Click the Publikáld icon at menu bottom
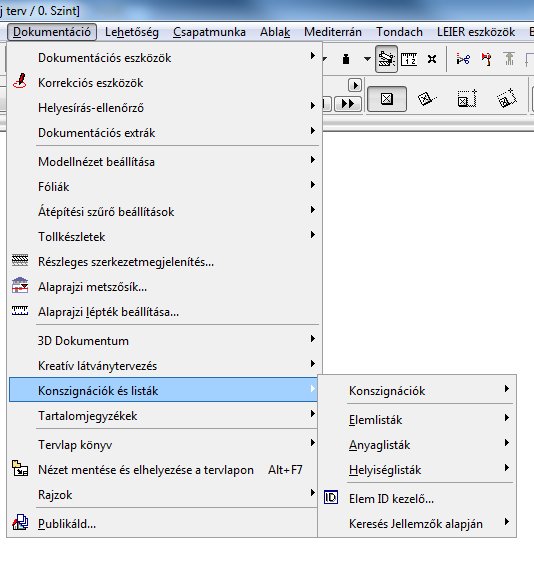534x566 pixels. point(20,522)
